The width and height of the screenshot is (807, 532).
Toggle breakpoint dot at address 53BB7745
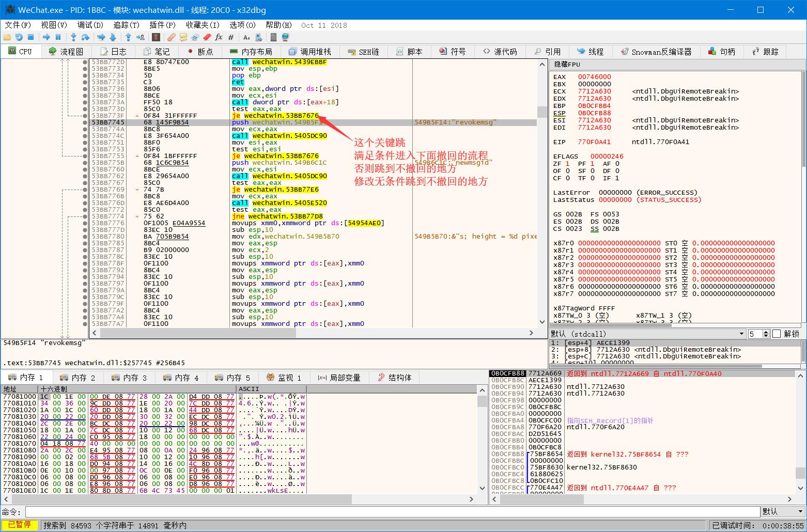click(85, 122)
